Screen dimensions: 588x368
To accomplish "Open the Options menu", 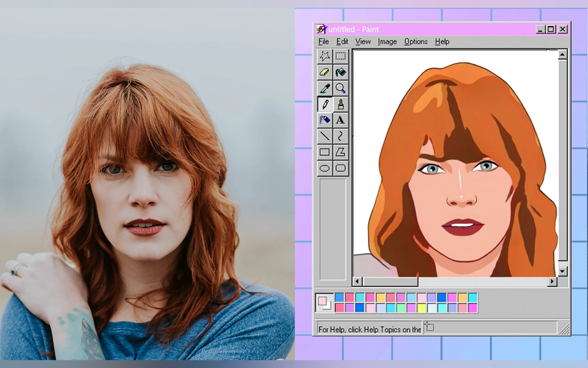I will tap(416, 42).
